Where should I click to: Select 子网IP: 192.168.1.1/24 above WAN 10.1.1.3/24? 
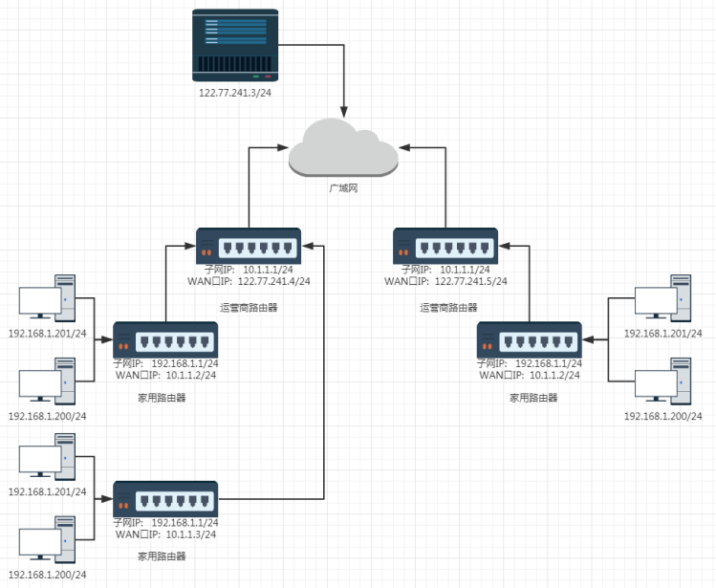pos(165,523)
